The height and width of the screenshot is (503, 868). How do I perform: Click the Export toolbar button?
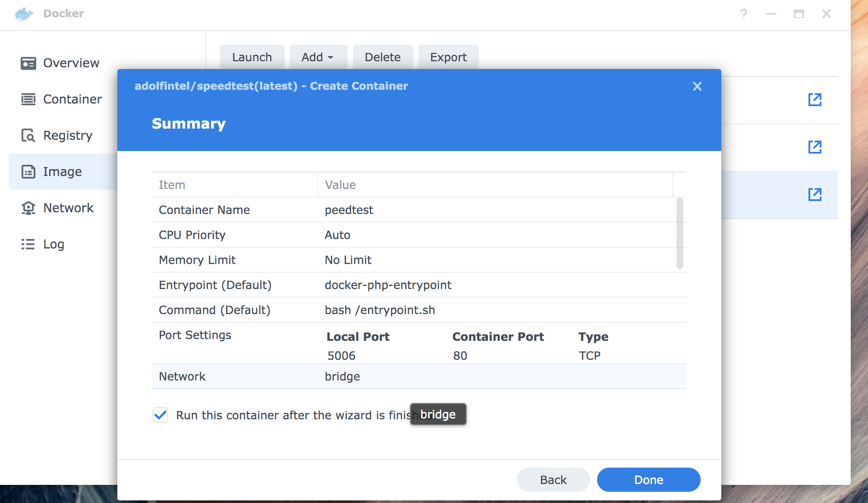[448, 57]
